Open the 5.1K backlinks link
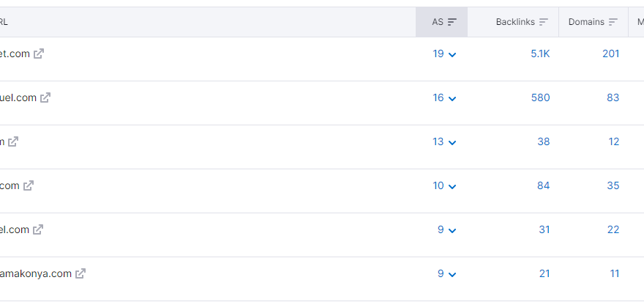Image resolution: width=644 pixels, height=302 pixels. click(x=540, y=54)
